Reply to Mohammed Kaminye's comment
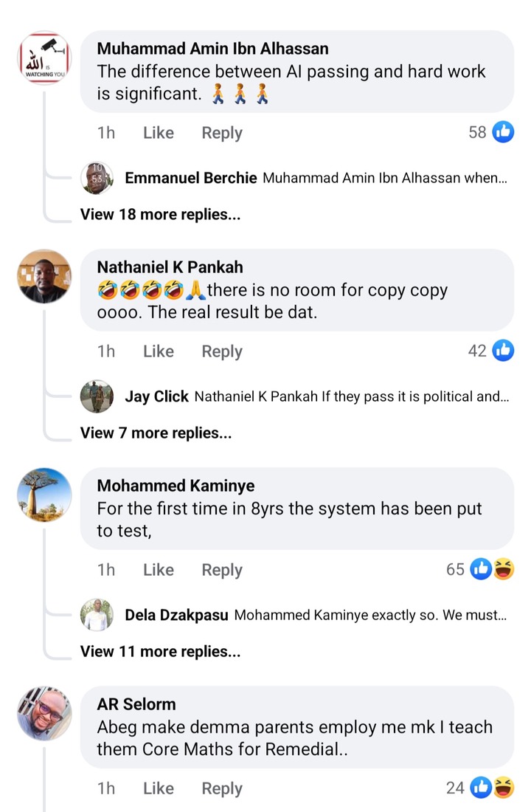This screenshot has height=812, width=531. (222, 570)
